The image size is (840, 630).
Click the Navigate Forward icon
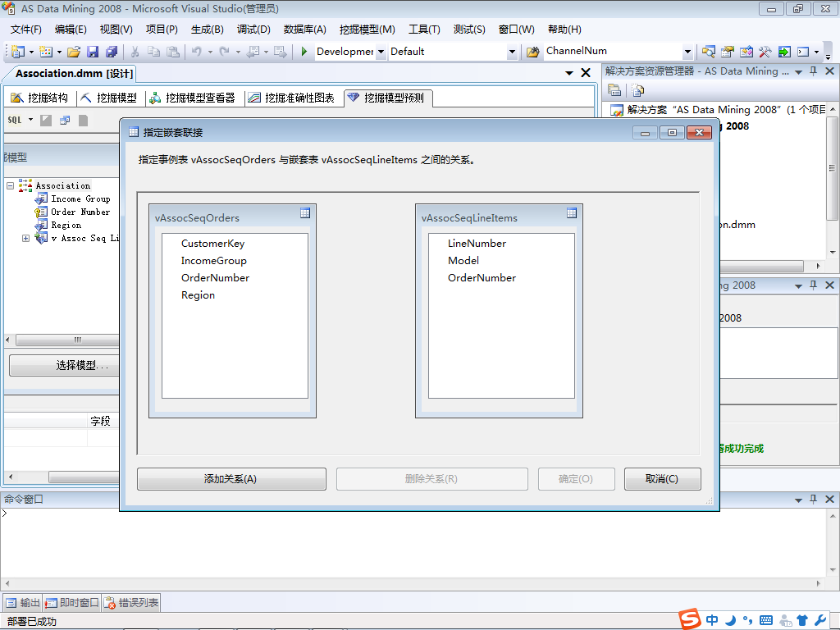coord(280,52)
